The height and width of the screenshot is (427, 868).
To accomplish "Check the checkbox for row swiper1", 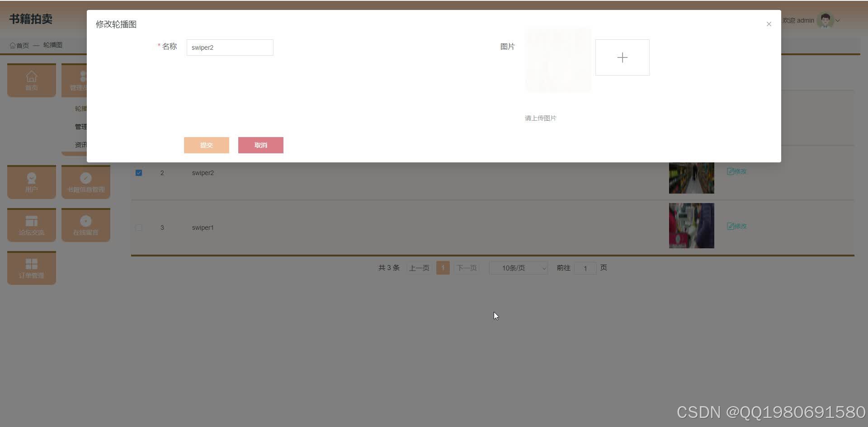I will [139, 228].
